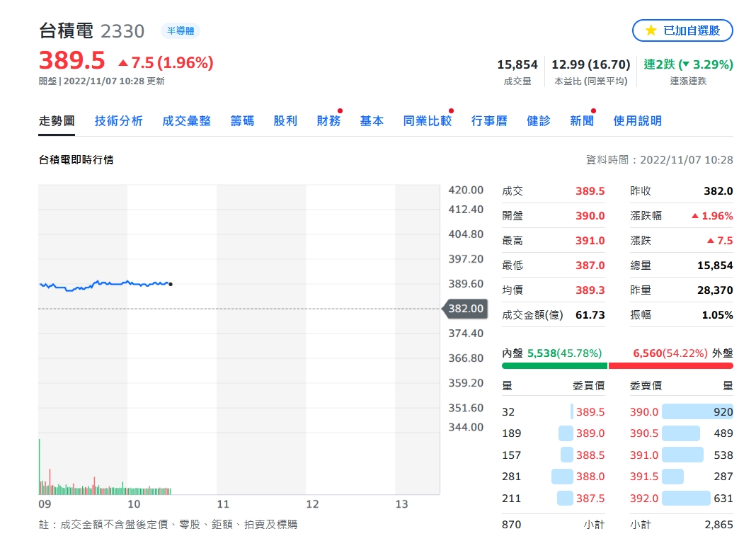The width and height of the screenshot is (756, 541).
Task: Open the 股利 tab
Action: click(x=285, y=121)
